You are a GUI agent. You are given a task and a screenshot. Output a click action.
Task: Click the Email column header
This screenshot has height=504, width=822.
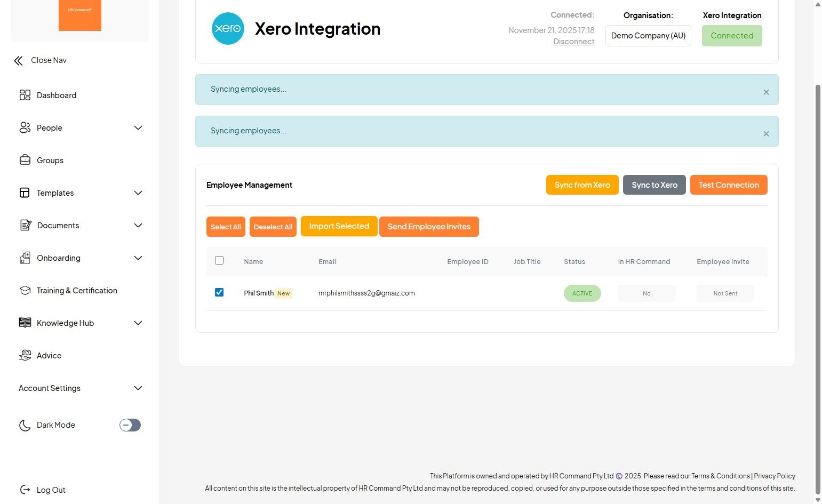[x=327, y=262]
